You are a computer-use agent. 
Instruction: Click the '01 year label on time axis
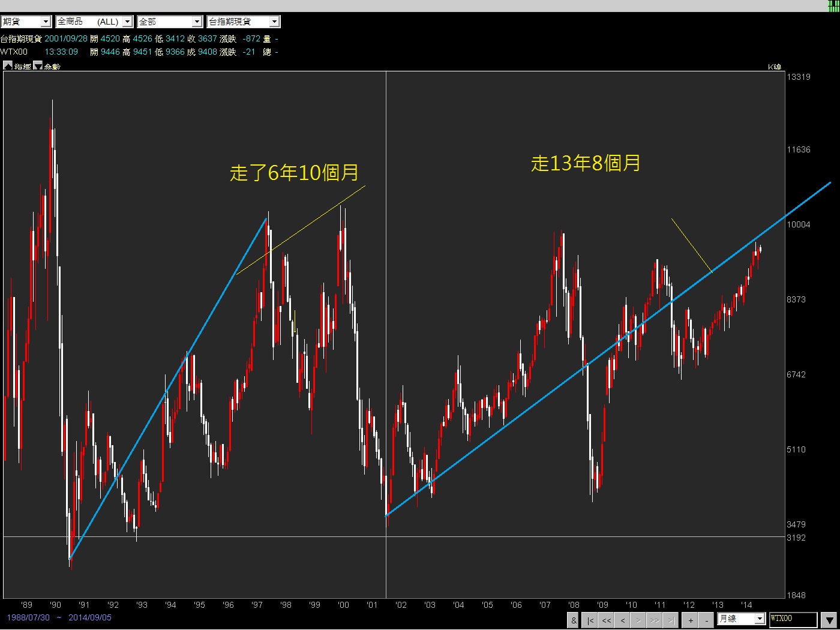coord(372,605)
